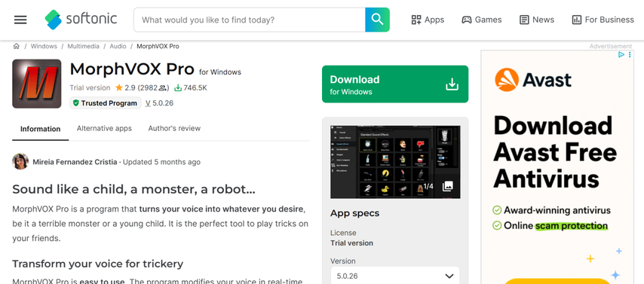Focus the search input field
644x284 pixels.
(x=250, y=20)
